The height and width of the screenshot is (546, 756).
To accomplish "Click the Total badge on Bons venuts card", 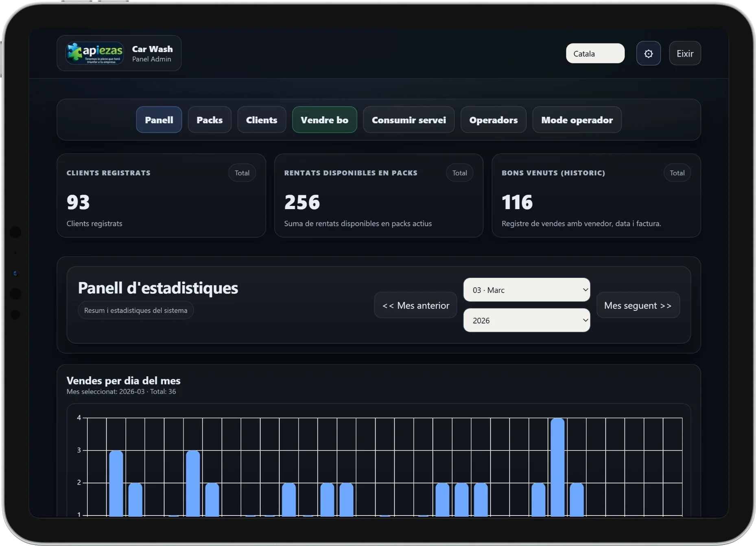I will tap(677, 173).
